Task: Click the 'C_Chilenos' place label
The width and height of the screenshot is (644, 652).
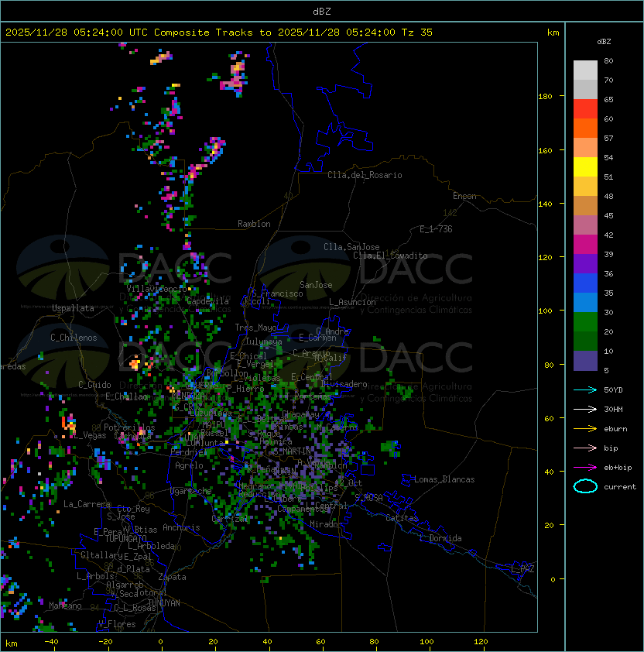Action: click(x=74, y=338)
